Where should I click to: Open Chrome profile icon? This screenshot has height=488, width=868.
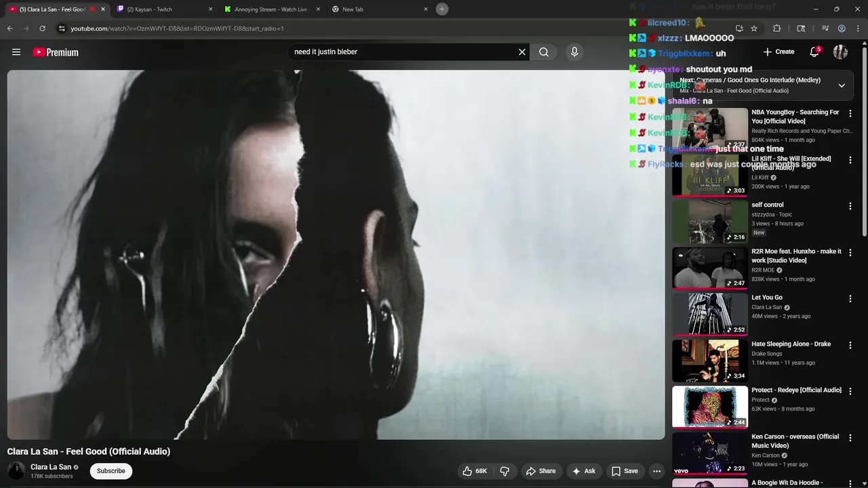click(842, 28)
